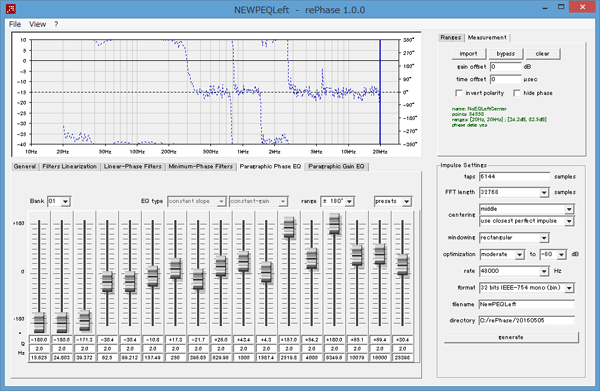Screen dimensions: 600x391
Task: Click the rePhase app icon in title bar
Action: coord(11,9)
